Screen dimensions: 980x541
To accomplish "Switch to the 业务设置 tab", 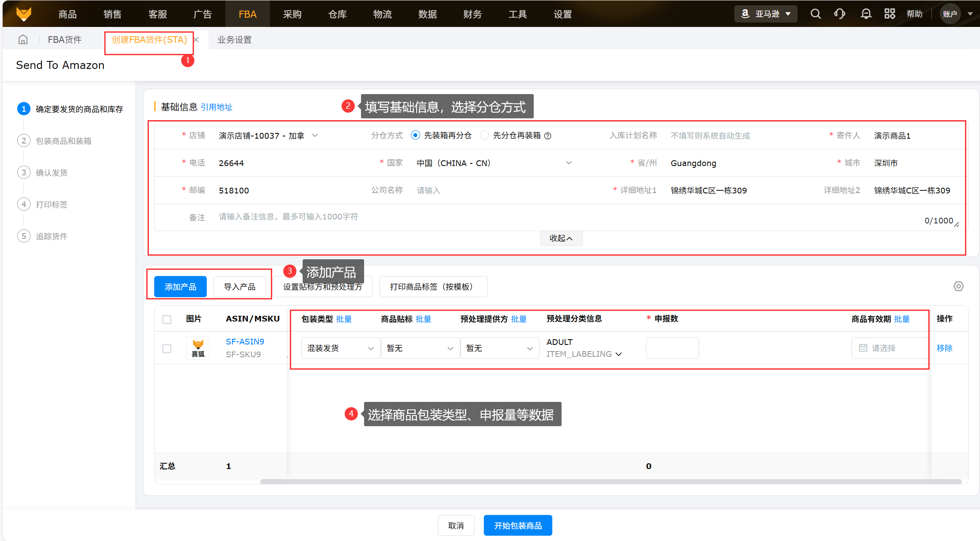I will coord(234,40).
